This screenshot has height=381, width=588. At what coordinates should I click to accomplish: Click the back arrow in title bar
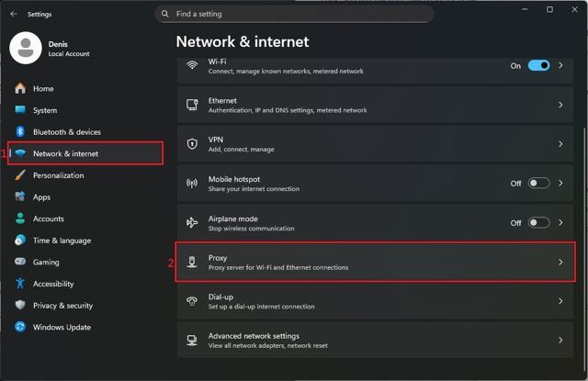[x=14, y=14]
